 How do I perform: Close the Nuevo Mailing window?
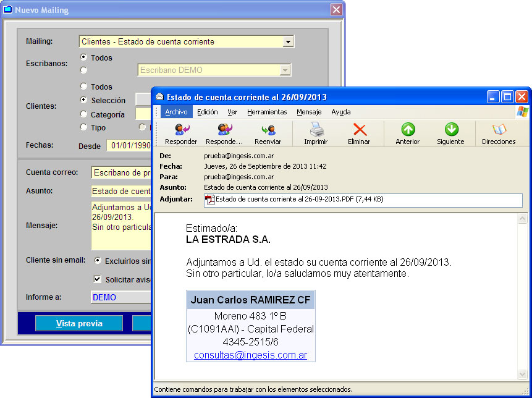click(336, 9)
